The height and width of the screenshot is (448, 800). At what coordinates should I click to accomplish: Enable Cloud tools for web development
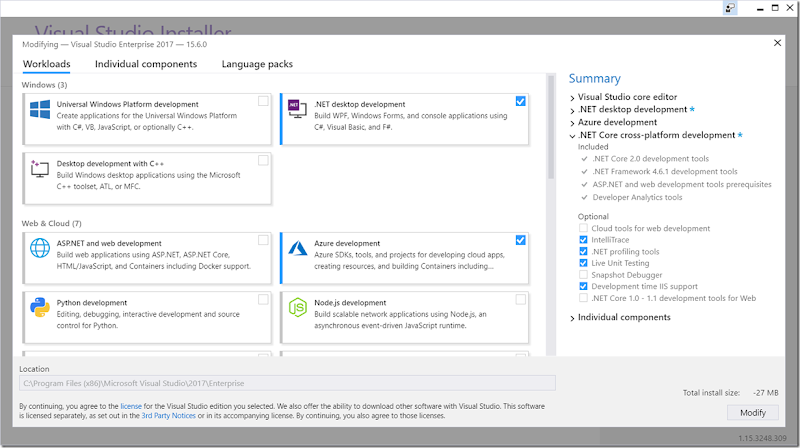[583, 228]
